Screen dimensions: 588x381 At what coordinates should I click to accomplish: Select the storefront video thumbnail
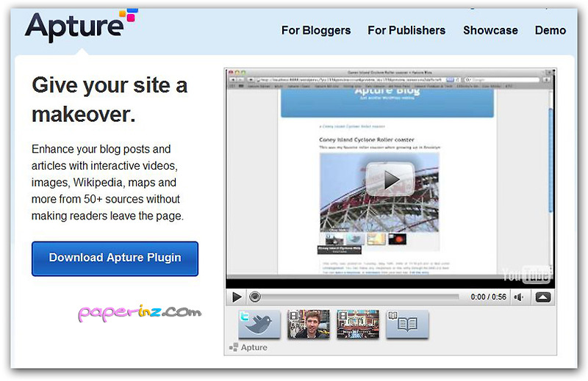(358, 324)
